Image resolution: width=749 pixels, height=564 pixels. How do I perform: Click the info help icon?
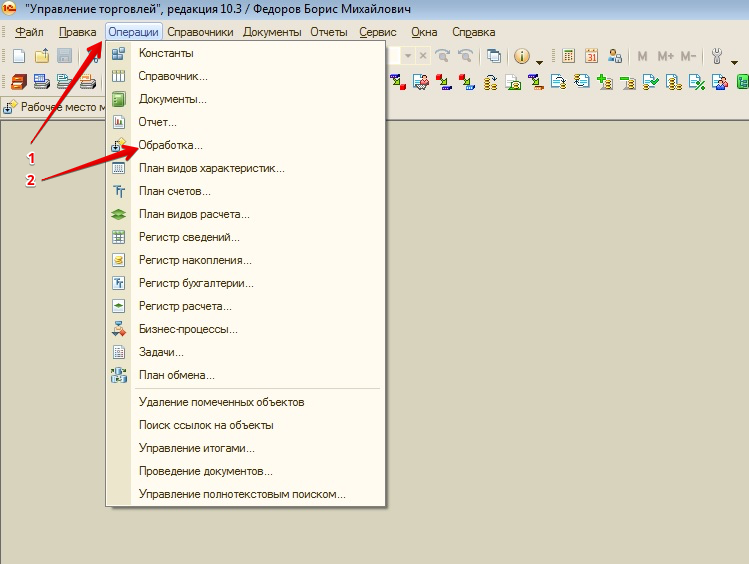522,56
